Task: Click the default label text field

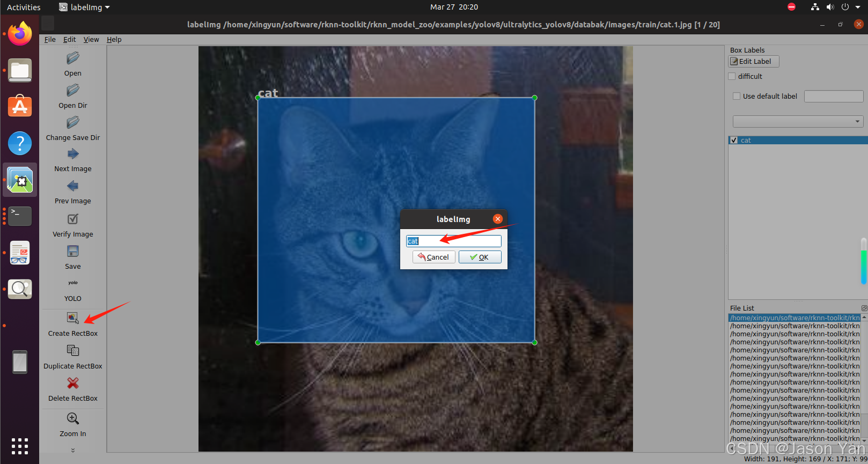Action: (834, 96)
